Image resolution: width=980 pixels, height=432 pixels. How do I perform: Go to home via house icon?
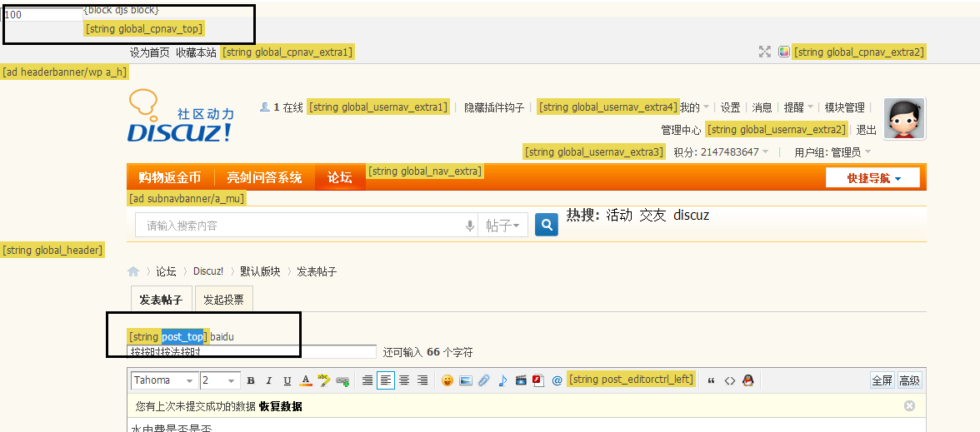(x=133, y=271)
